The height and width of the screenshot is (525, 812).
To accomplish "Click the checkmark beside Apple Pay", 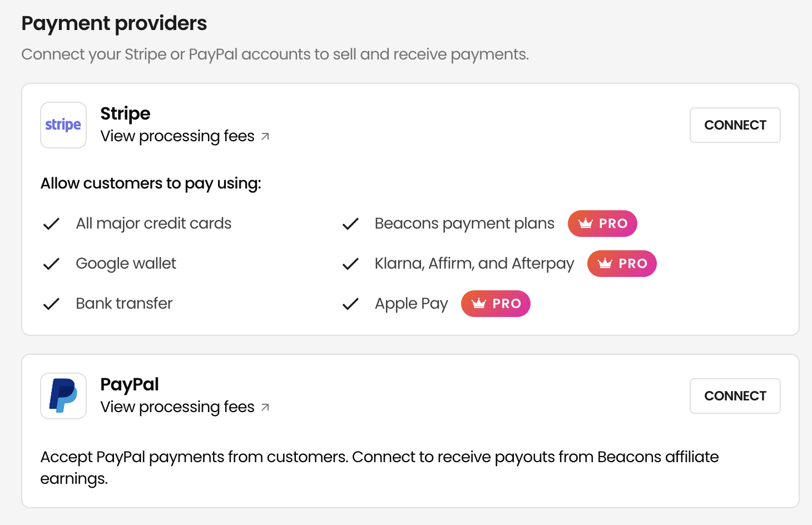I will (x=350, y=304).
